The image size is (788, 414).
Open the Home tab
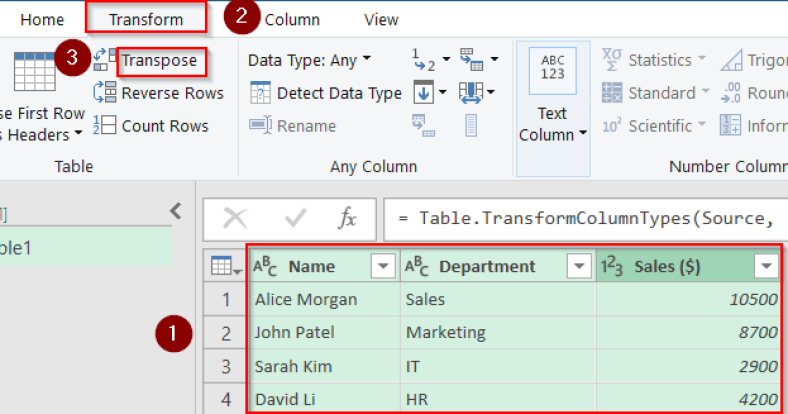click(42, 19)
